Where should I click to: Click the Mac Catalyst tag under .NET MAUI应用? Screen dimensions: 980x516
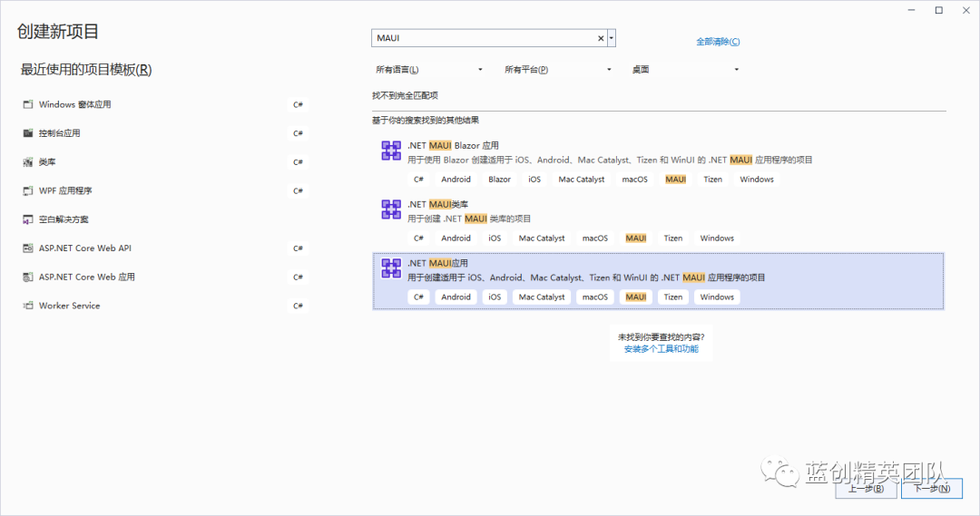[x=541, y=297]
